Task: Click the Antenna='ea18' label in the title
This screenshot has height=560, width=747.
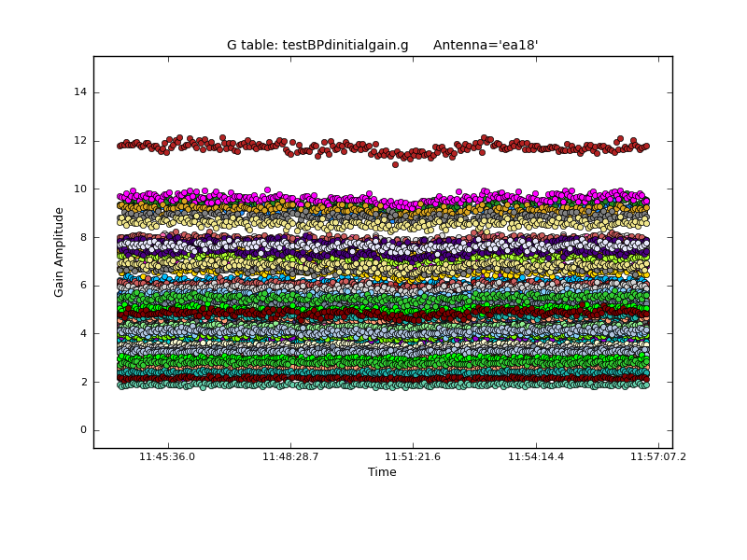Action: click(x=486, y=45)
